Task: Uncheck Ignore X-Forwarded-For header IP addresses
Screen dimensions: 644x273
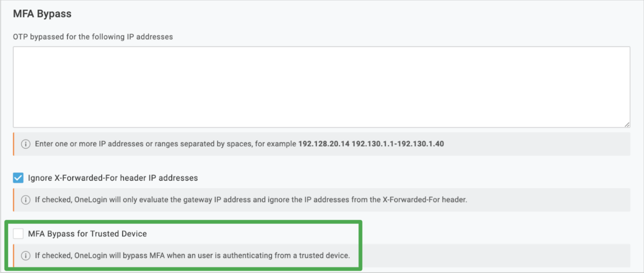Action: point(18,178)
